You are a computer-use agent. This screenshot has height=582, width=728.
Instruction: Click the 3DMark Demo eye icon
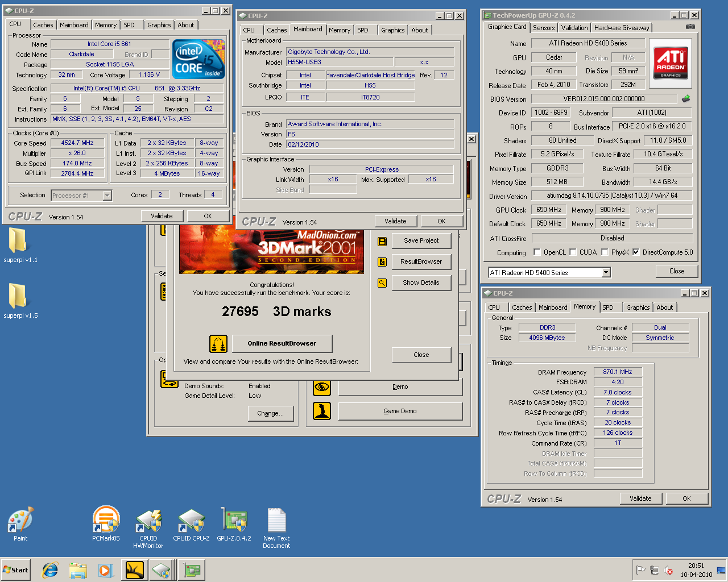[x=322, y=387]
